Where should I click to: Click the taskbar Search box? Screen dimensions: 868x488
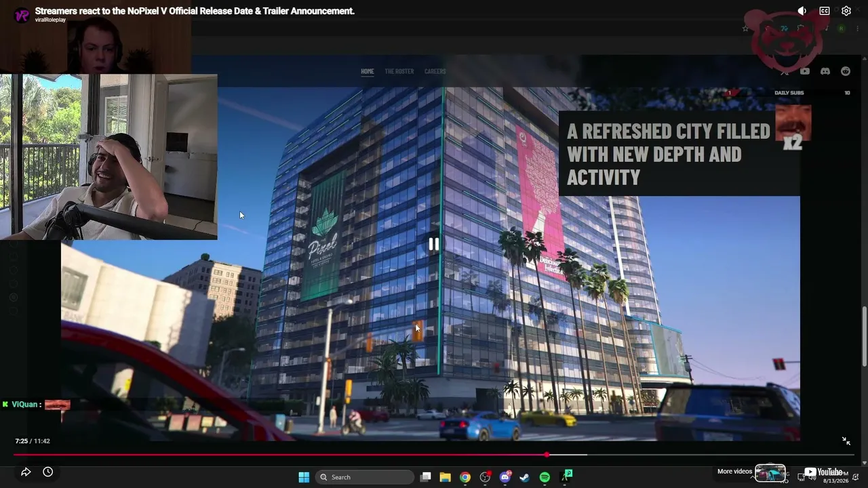(x=366, y=477)
